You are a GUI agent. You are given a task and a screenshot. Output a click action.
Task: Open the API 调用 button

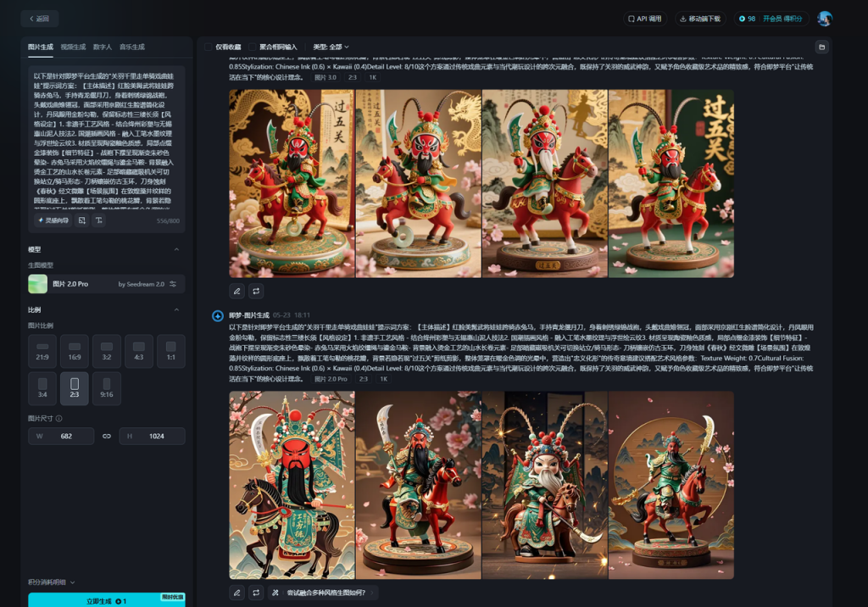click(x=645, y=19)
